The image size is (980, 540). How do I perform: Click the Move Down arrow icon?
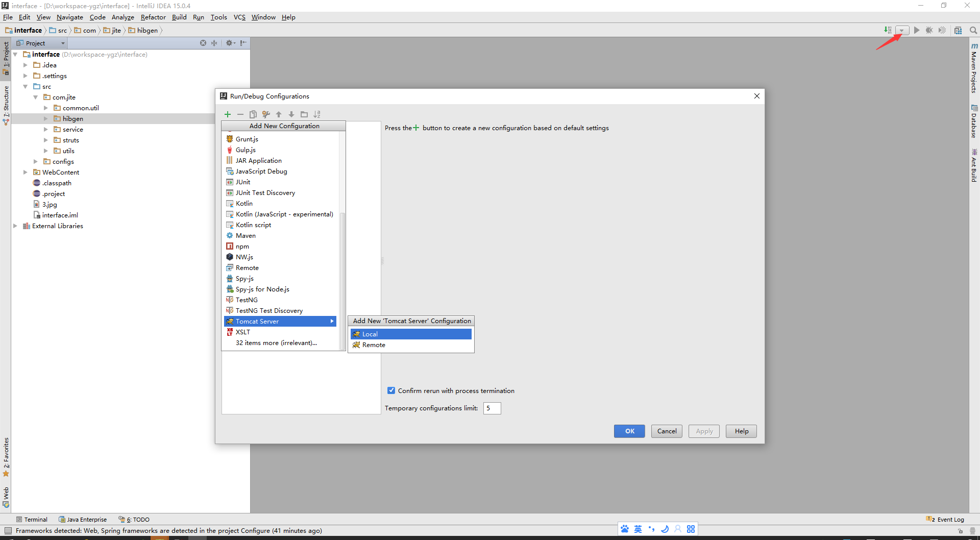[291, 114]
